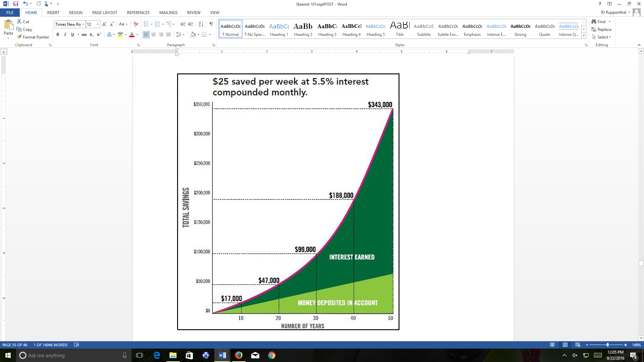The width and height of the screenshot is (644, 362).
Task: Toggle Print Layout view
Action: click(565, 345)
